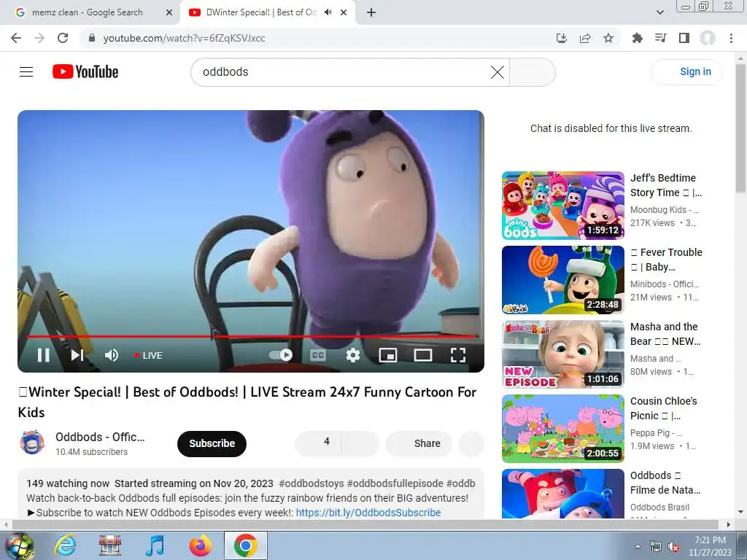Image resolution: width=747 pixels, height=560 pixels.
Task: Open Chrome profile avatar
Action: (x=708, y=38)
